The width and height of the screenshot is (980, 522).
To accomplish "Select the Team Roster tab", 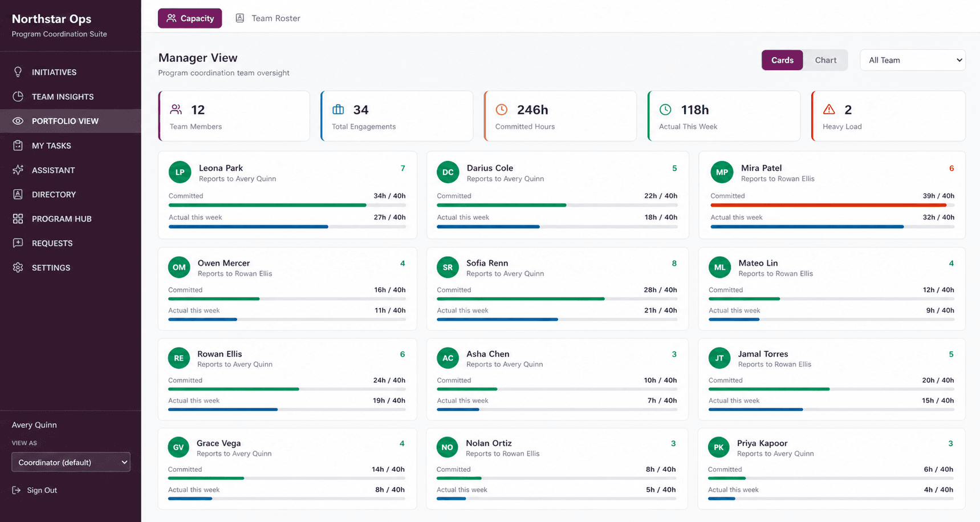I will pyautogui.click(x=268, y=18).
